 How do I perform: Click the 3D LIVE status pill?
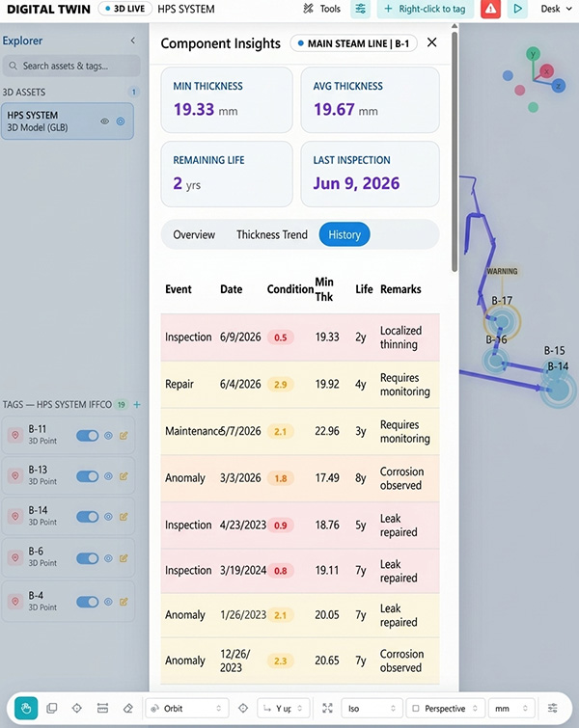(x=125, y=9)
